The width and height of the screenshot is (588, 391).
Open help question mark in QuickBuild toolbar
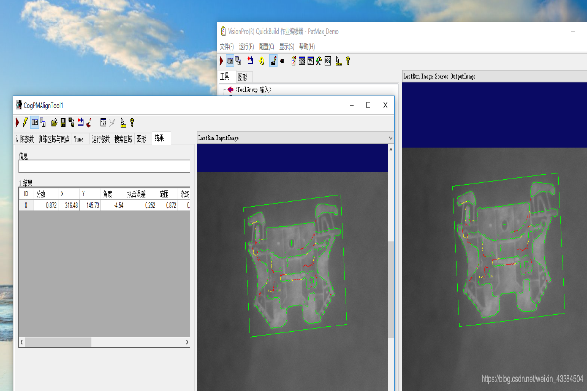[348, 61]
